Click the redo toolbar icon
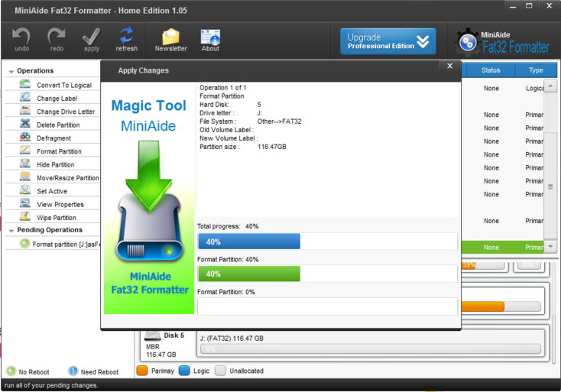Image resolution: width=561 pixels, height=392 pixels. pyautogui.click(x=57, y=39)
